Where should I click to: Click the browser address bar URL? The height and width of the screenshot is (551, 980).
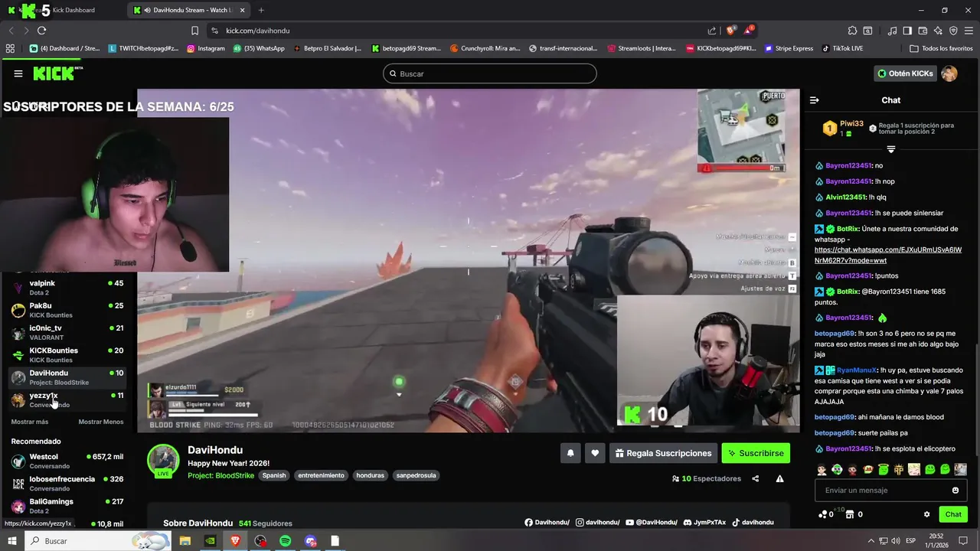click(x=258, y=31)
